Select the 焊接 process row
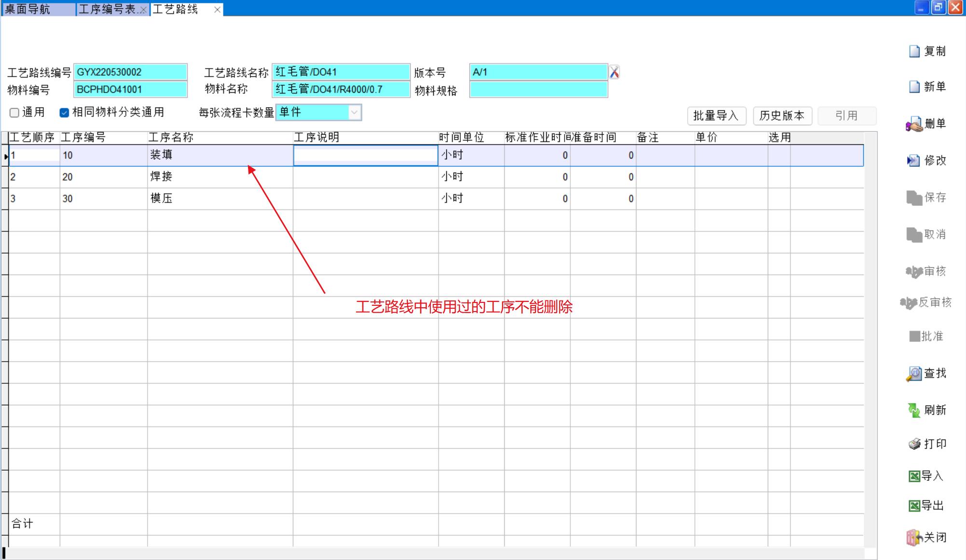 tap(162, 177)
